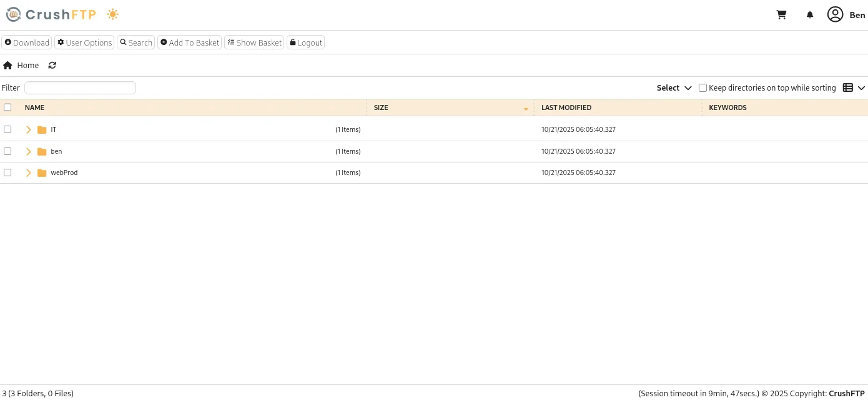Click the KEYWORDS column header
868x400 pixels.
pos(727,107)
